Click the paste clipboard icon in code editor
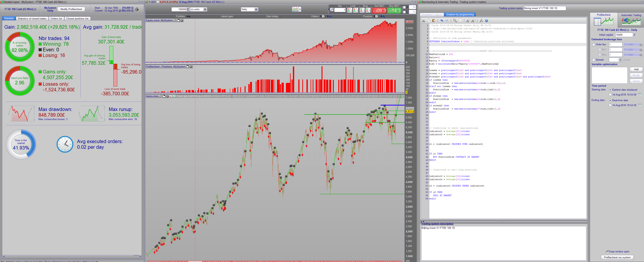The width and height of the screenshot is (644, 262). (x=434, y=21)
